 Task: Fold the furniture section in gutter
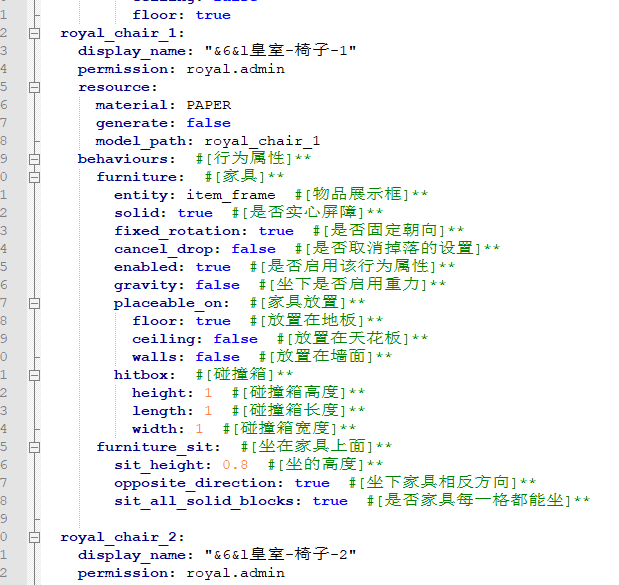pyautogui.click(x=35, y=177)
